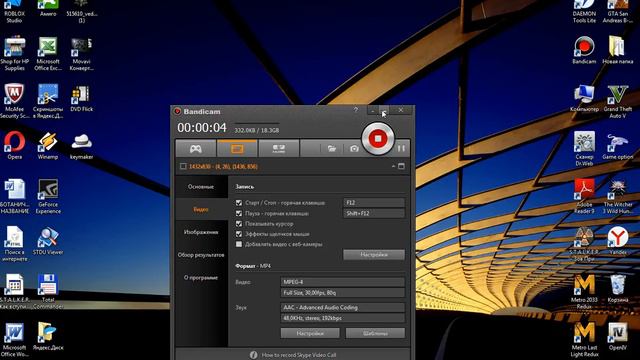Toggle Старт / Стоп hotkey checkbox
Viewport: 640px width, 360px height.
click(x=239, y=202)
